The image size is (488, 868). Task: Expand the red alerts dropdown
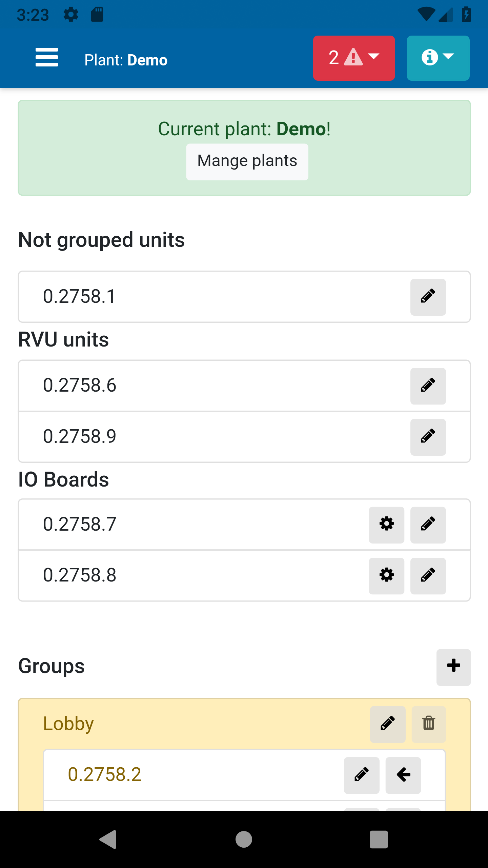click(354, 58)
